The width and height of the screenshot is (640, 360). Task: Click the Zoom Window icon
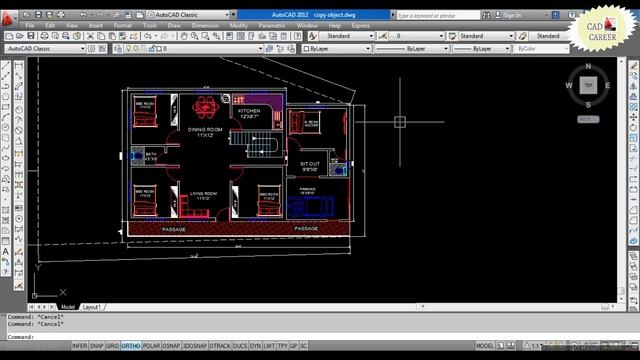tap(205, 36)
